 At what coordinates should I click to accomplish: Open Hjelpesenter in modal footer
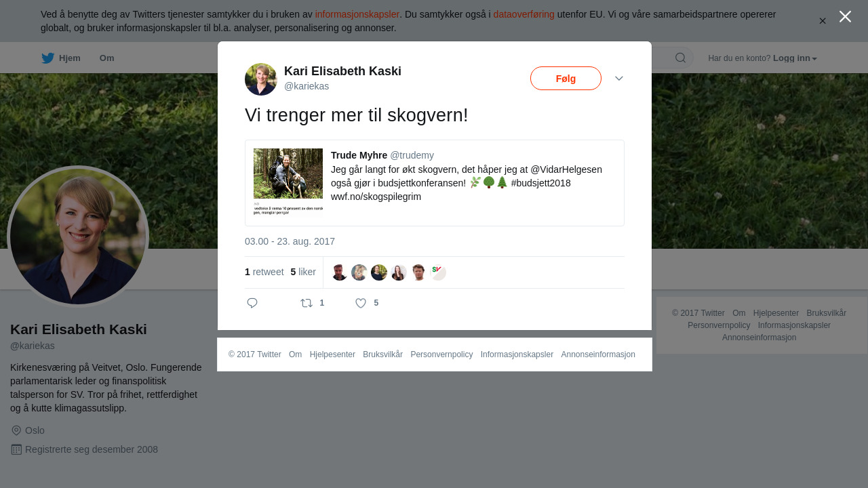[x=332, y=354]
